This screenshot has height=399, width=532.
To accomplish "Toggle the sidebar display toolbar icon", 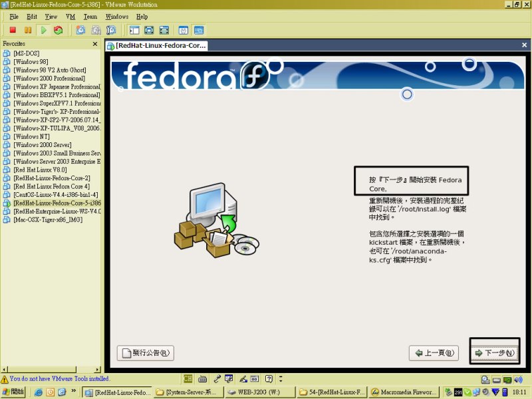I will point(134,30).
